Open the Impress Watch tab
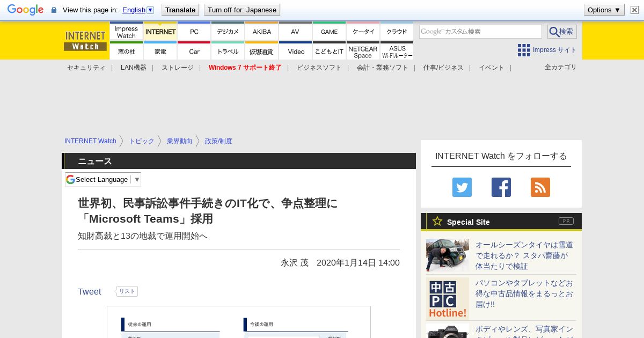 [x=126, y=31]
